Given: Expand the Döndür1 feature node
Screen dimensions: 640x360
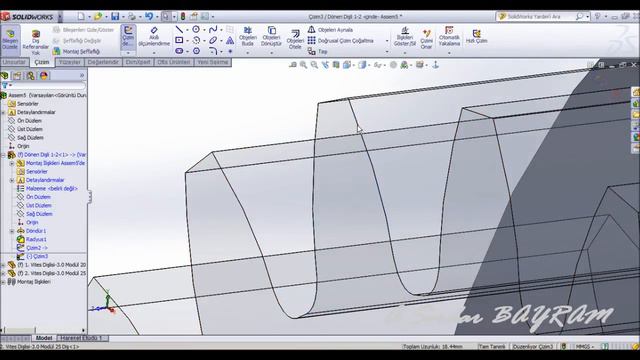Looking at the screenshot, I should click(12, 231).
